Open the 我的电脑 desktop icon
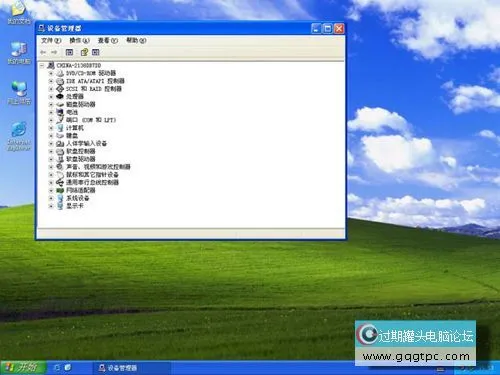The image size is (500, 375). point(19,53)
